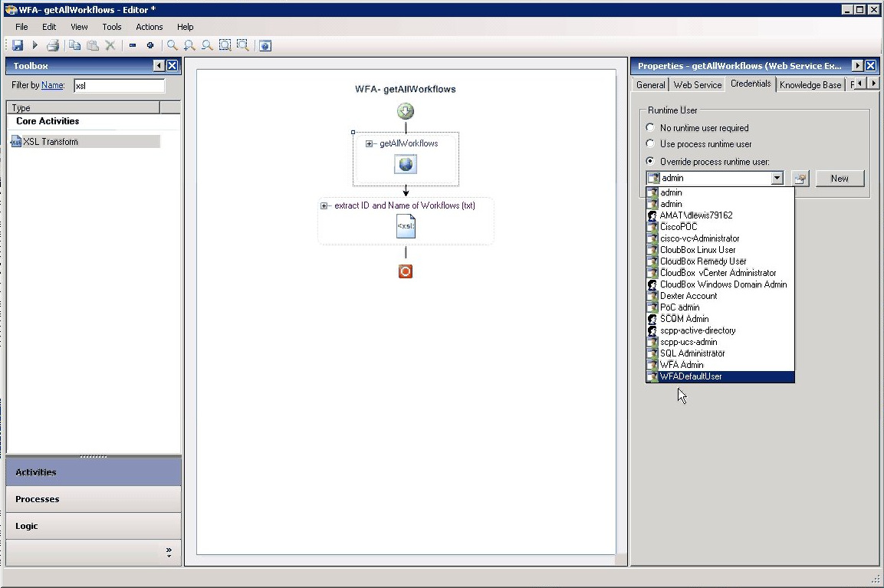
Task: Select "Override process runtime user" radio button
Action: coord(651,162)
